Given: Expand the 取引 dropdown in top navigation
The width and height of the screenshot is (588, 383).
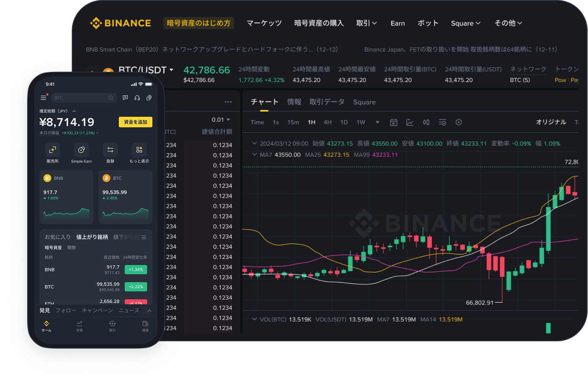Looking at the screenshot, I should [366, 23].
